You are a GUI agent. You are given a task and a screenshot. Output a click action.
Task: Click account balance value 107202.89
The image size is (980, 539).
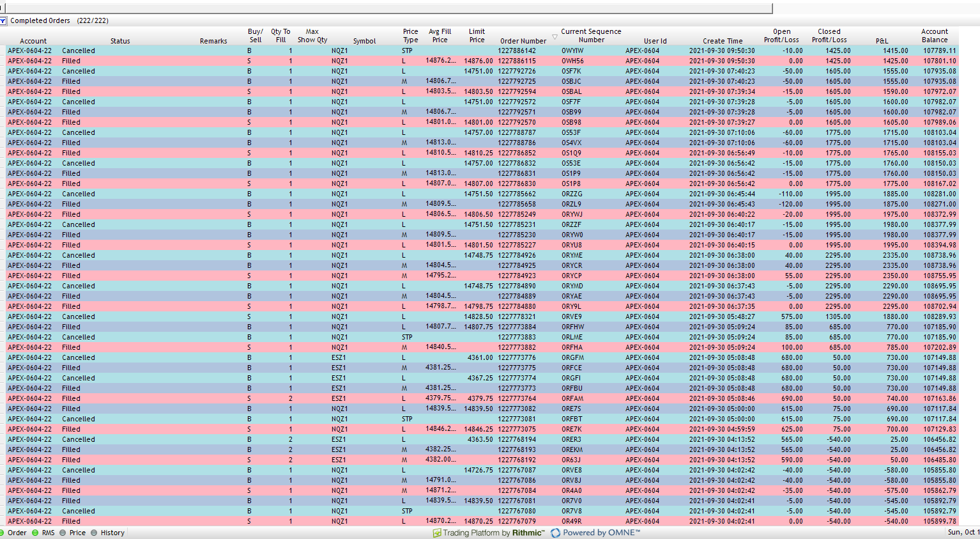click(939, 347)
